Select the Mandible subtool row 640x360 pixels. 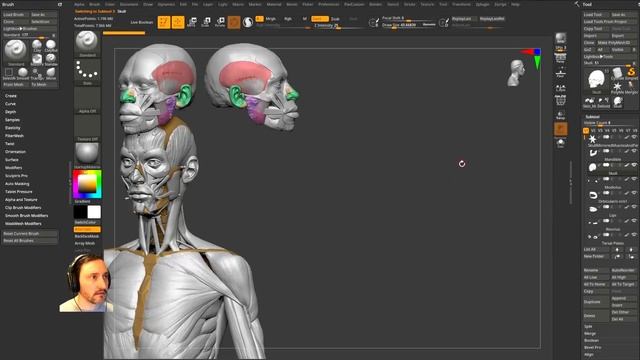click(611, 155)
